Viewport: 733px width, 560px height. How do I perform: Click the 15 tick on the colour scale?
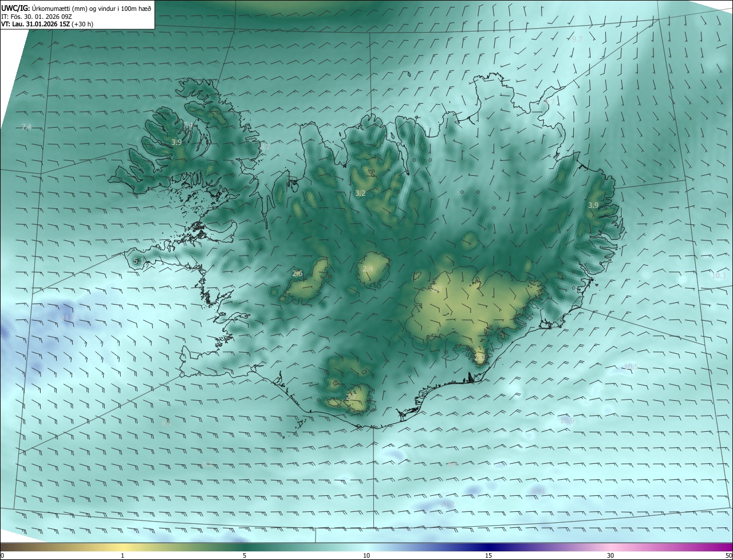(x=488, y=555)
